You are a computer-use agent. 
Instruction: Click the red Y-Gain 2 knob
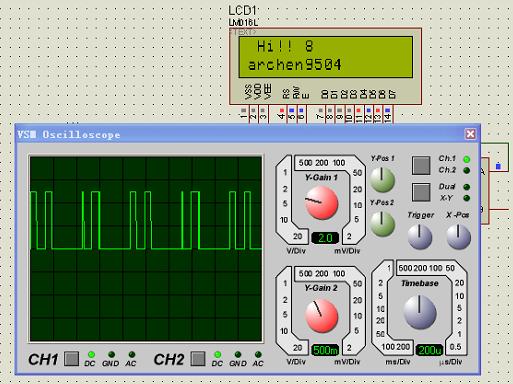pos(322,316)
